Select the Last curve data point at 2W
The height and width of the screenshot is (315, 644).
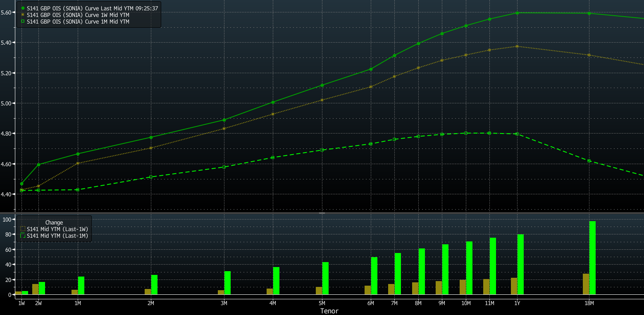coord(38,165)
